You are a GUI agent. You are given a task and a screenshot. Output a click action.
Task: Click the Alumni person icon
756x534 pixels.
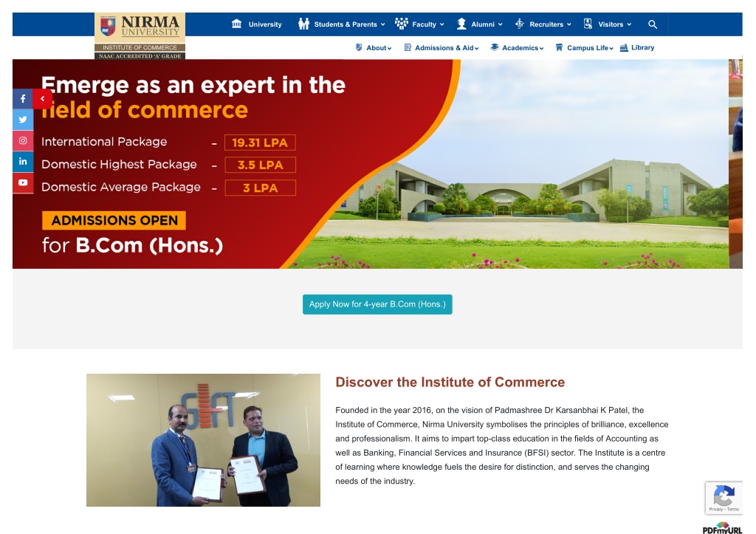pos(461,24)
